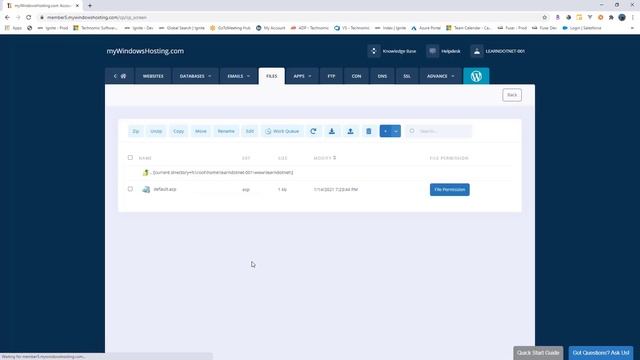This screenshot has height=360, width=640.
Task: Click the current directory path link
Action: (x=222, y=173)
